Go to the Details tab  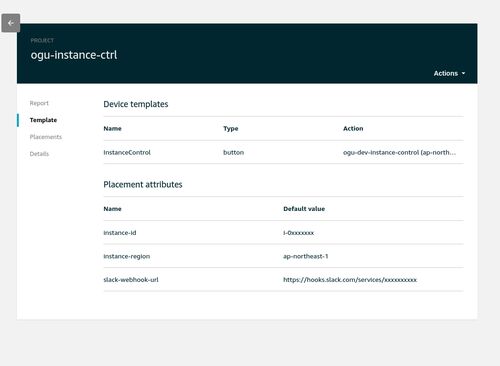[39, 154]
